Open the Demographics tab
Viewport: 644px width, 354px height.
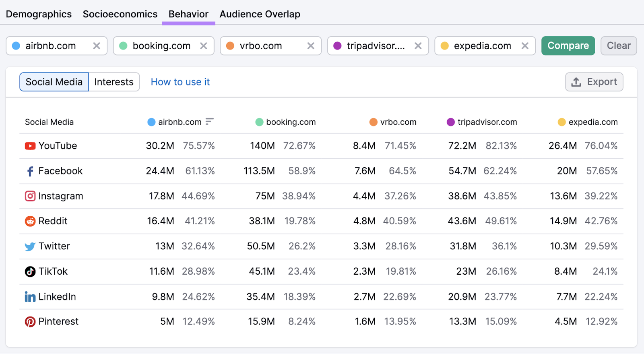pos(39,14)
